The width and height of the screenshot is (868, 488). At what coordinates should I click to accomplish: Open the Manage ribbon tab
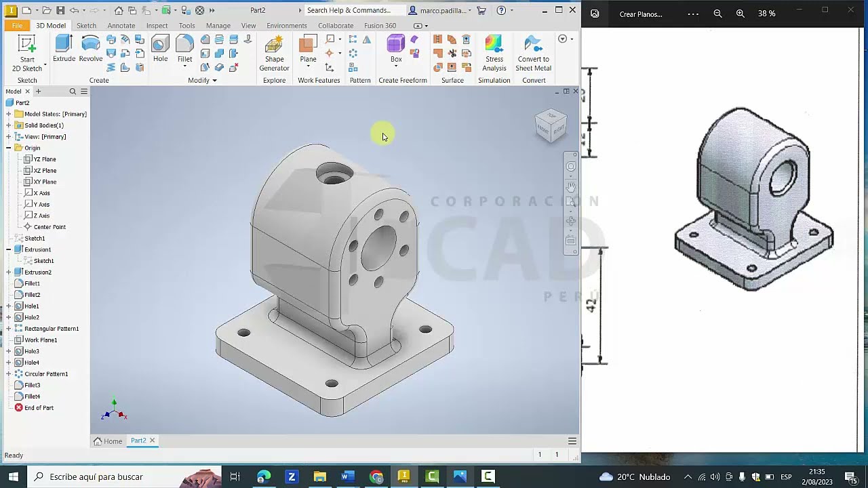pyautogui.click(x=218, y=26)
